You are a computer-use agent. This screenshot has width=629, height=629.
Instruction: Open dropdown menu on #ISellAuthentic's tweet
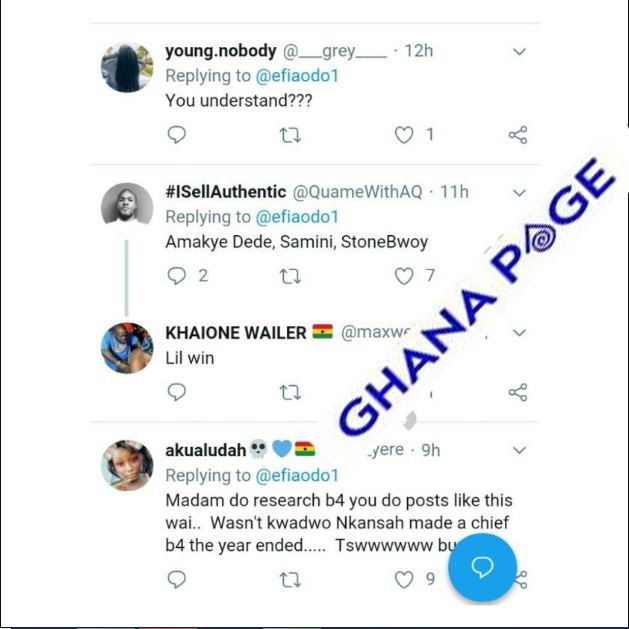click(519, 193)
